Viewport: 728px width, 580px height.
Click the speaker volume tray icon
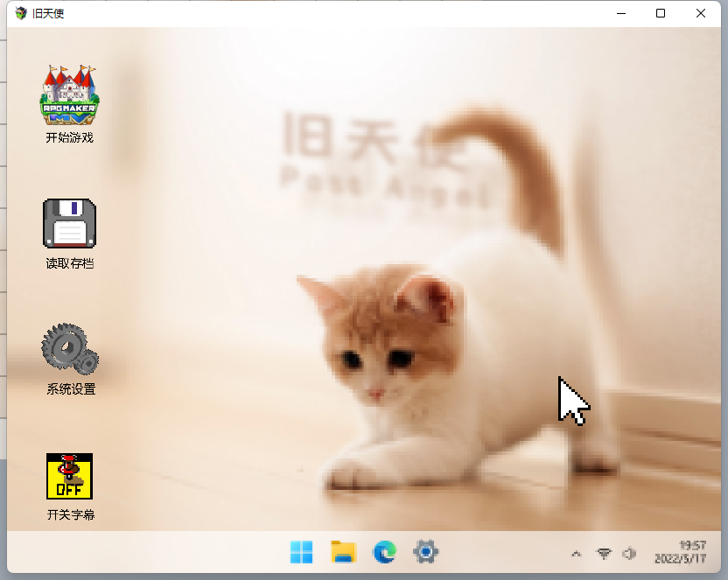[629, 553]
